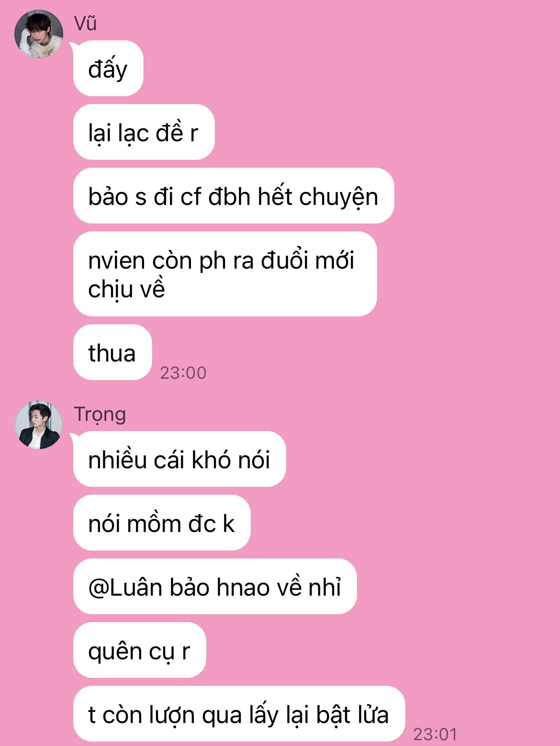Tap the 23:01 timestamp
560x746 pixels.
[x=435, y=734]
